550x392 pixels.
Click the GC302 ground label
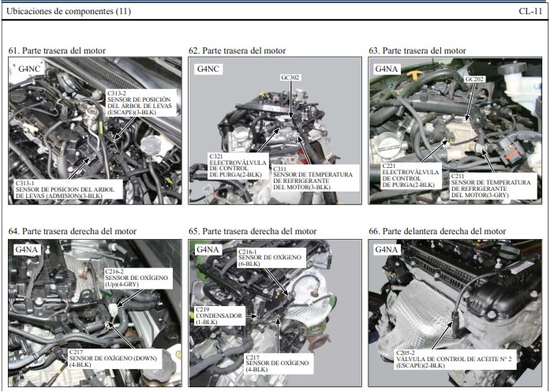[x=290, y=77]
